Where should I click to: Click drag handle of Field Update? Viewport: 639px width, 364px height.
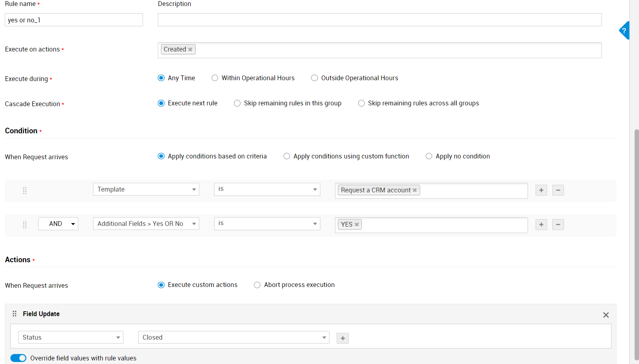coord(15,314)
